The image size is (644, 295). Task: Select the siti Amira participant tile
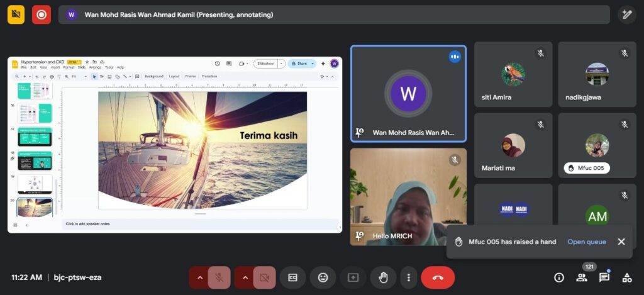[x=513, y=75]
